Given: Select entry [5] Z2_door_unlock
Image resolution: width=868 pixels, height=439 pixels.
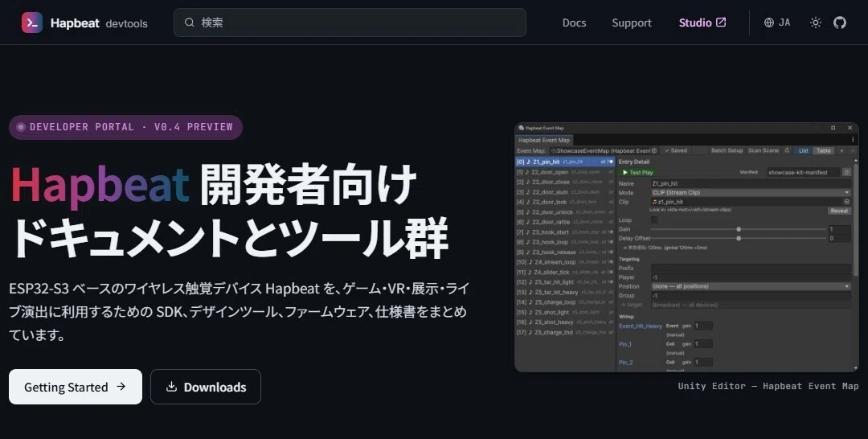Looking at the screenshot, I should pyautogui.click(x=565, y=212).
